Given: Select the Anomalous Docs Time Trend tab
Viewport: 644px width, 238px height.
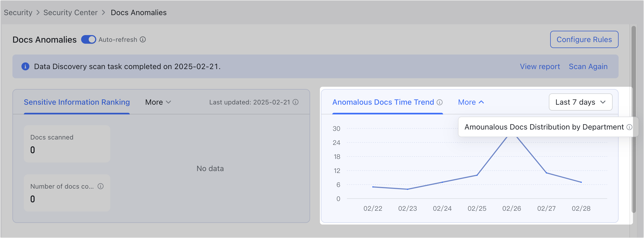Looking at the screenshot, I should (x=383, y=102).
